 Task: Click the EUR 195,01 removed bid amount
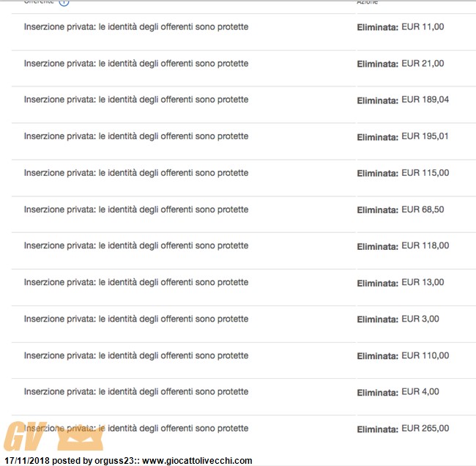click(x=425, y=136)
